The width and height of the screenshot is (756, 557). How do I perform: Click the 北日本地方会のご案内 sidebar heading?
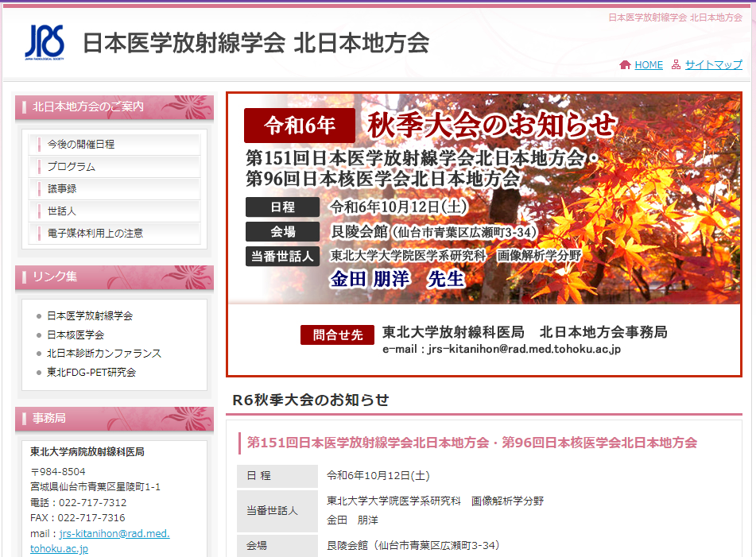(114, 106)
